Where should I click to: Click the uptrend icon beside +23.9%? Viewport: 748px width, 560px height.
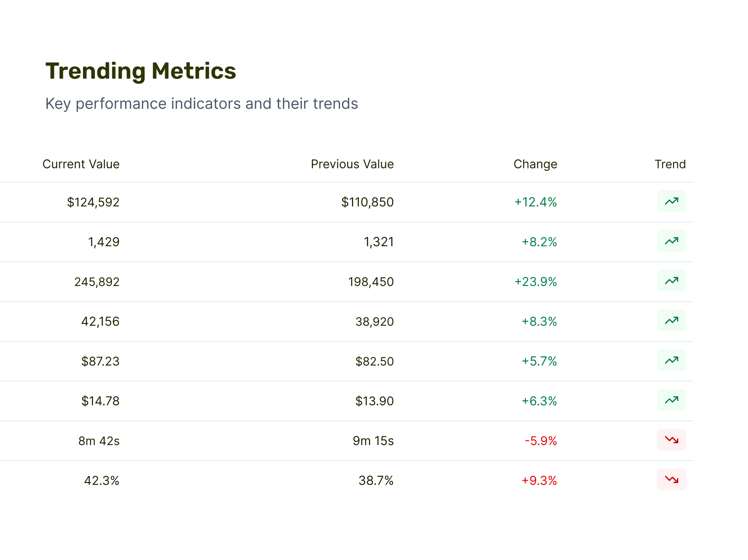point(671,281)
